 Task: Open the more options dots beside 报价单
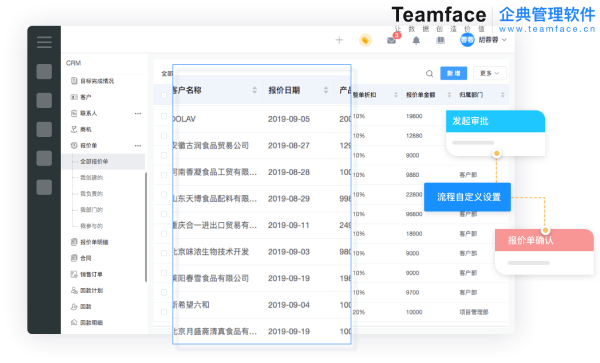[138, 145]
